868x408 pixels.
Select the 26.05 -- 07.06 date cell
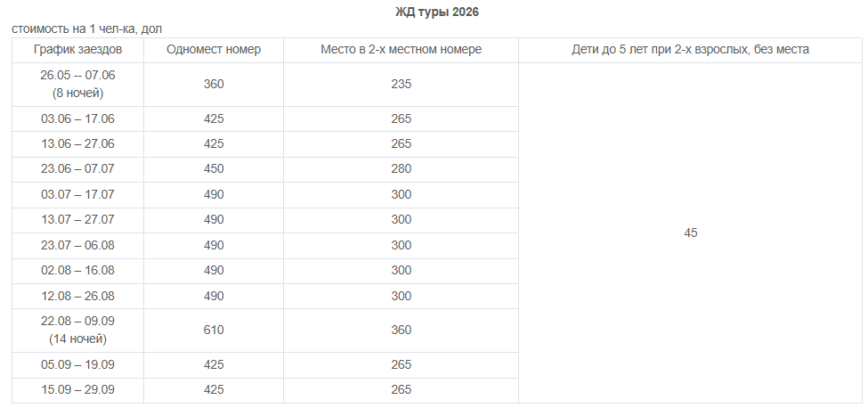[x=78, y=84]
